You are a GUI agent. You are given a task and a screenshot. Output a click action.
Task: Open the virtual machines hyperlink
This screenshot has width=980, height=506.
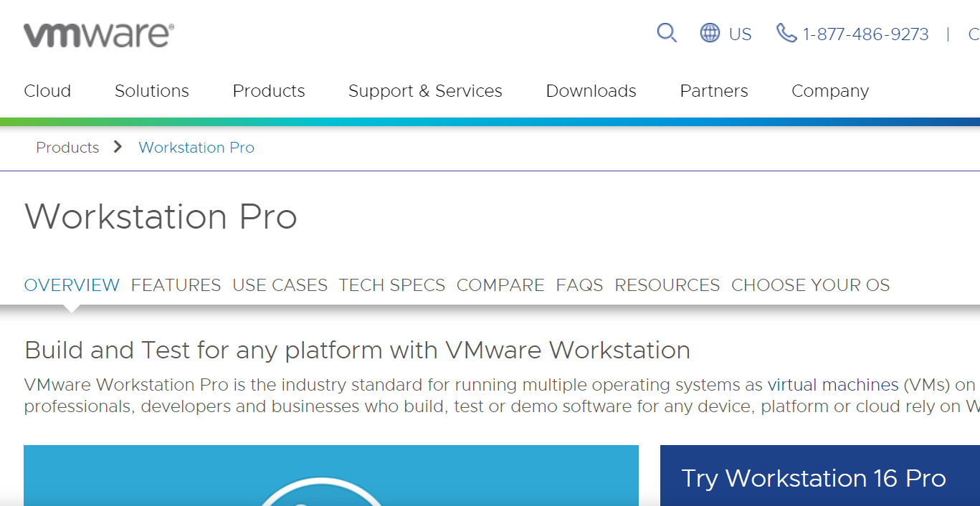coord(832,385)
